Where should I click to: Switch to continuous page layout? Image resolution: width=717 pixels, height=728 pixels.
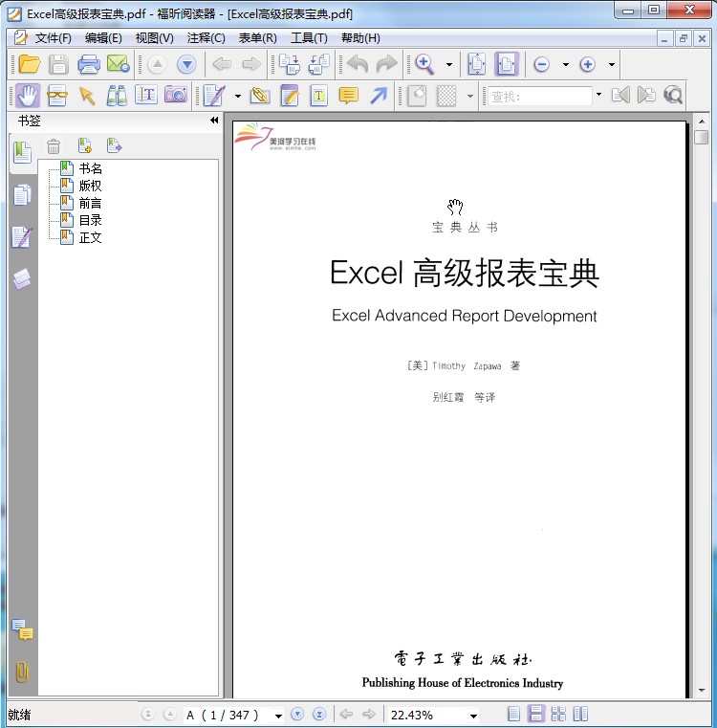(535, 714)
